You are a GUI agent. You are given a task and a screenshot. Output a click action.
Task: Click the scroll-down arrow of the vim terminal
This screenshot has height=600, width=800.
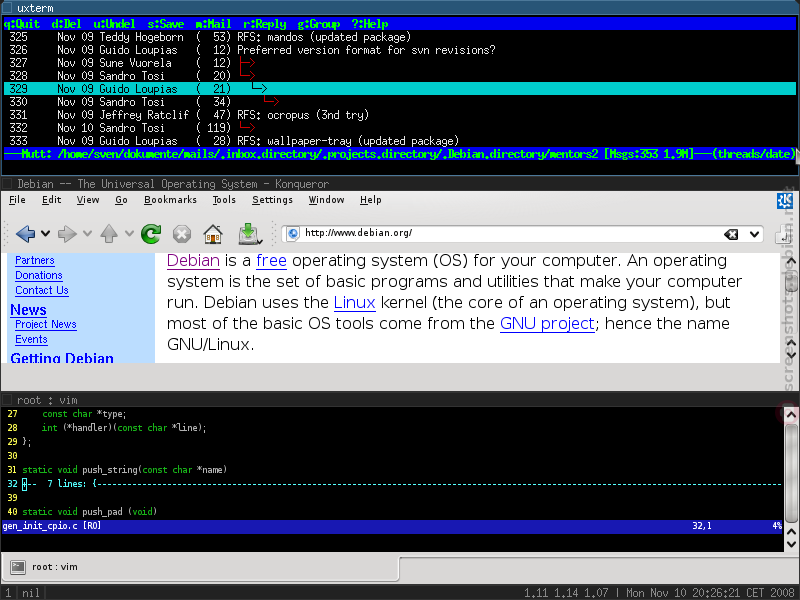coord(791,544)
